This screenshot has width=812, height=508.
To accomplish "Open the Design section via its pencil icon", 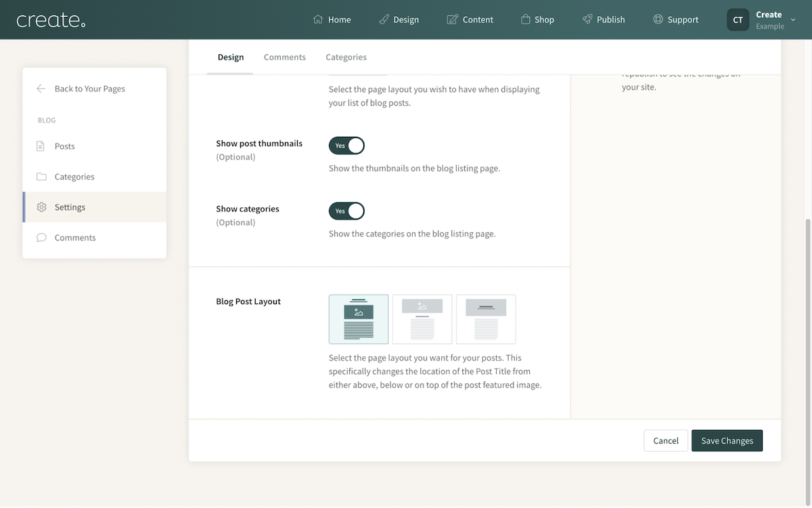I will click(x=384, y=19).
